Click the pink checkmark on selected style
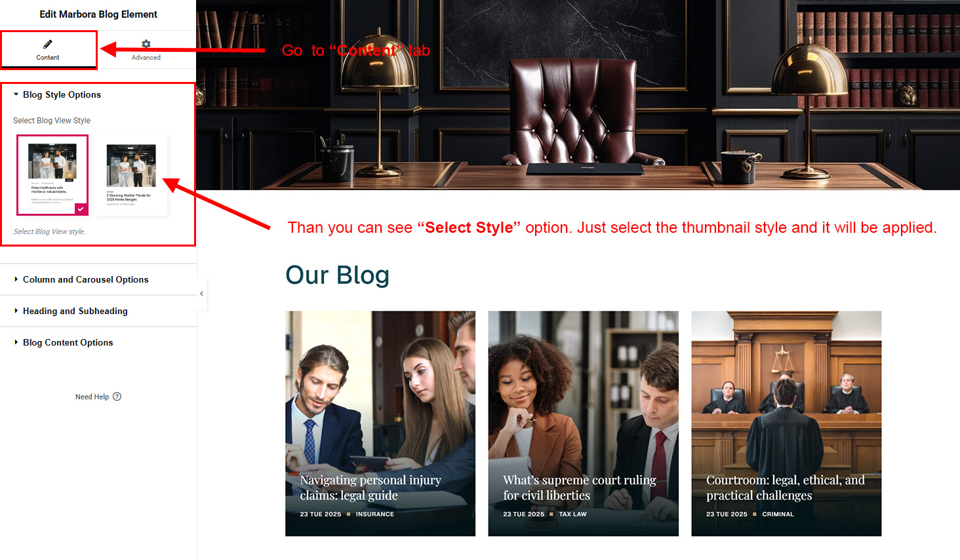 click(x=81, y=209)
